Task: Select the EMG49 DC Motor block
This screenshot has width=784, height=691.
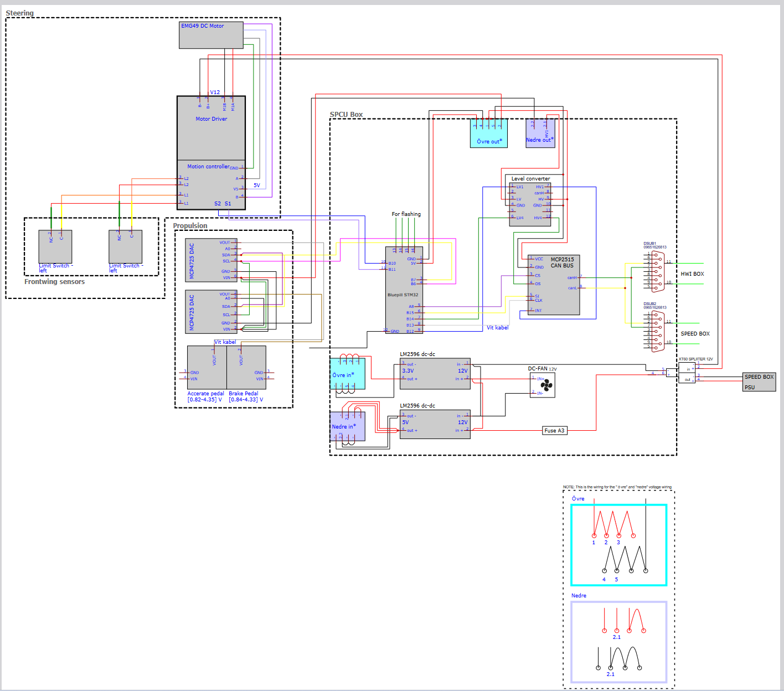Action: tap(212, 35)
